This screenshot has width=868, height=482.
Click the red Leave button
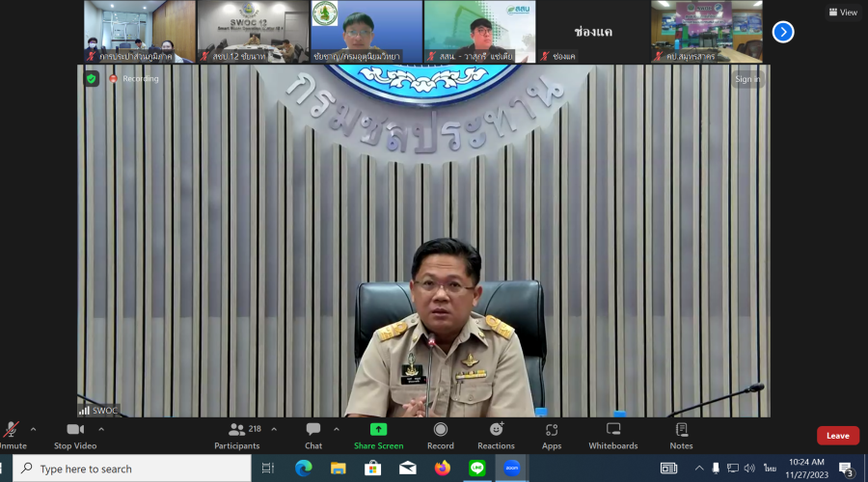coord(837,436)
